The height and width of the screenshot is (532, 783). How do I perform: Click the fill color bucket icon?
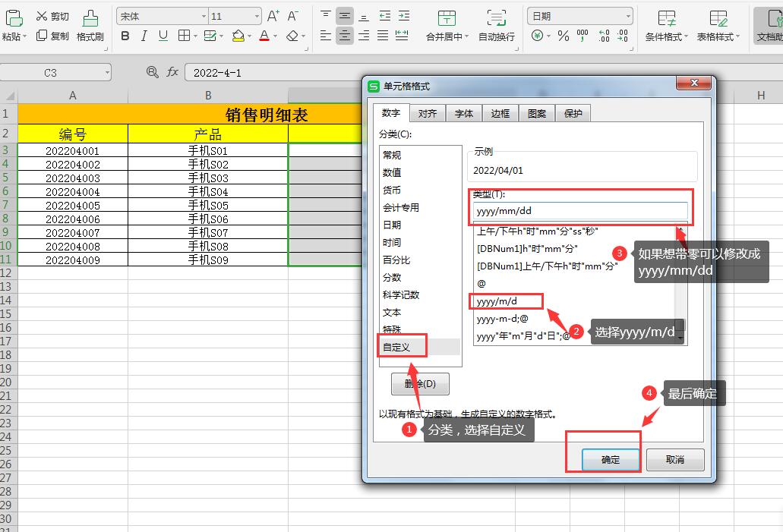click(x=238, y=36)
